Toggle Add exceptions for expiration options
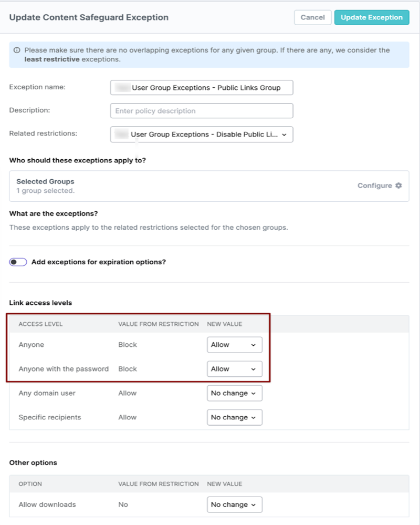Image resolution: width=420 pixels, height=525 pixels. [18, 262]
